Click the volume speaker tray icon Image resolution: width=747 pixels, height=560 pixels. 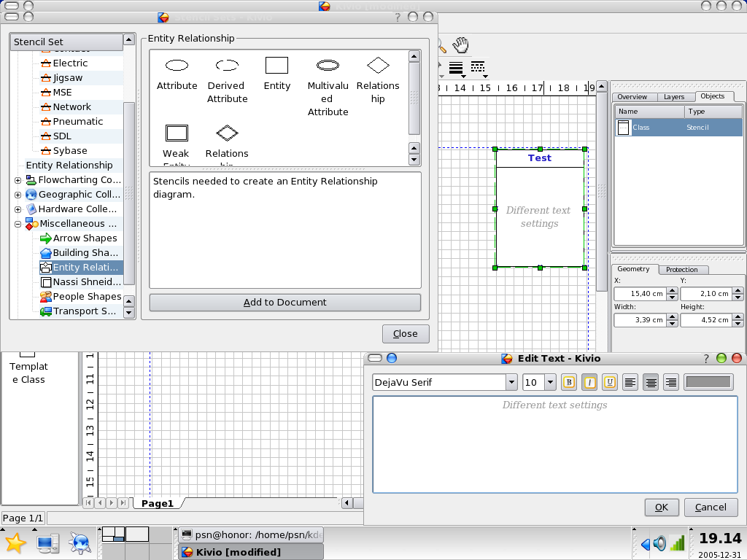coord(659,543)
